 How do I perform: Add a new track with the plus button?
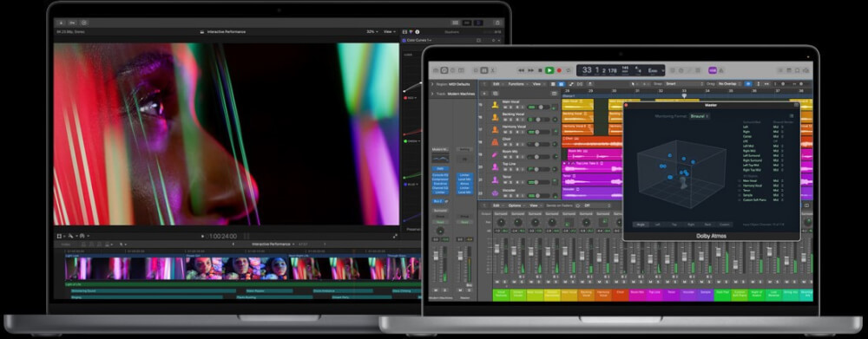tap(484, 94)
